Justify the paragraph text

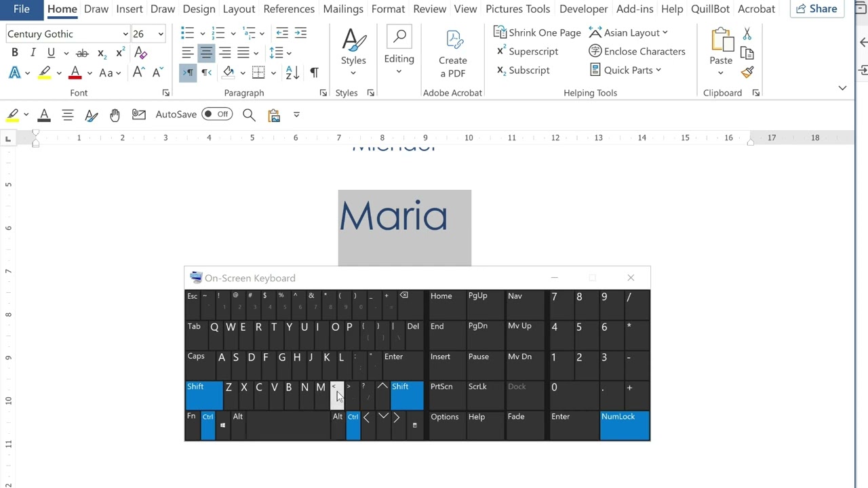tap(243, 53)
